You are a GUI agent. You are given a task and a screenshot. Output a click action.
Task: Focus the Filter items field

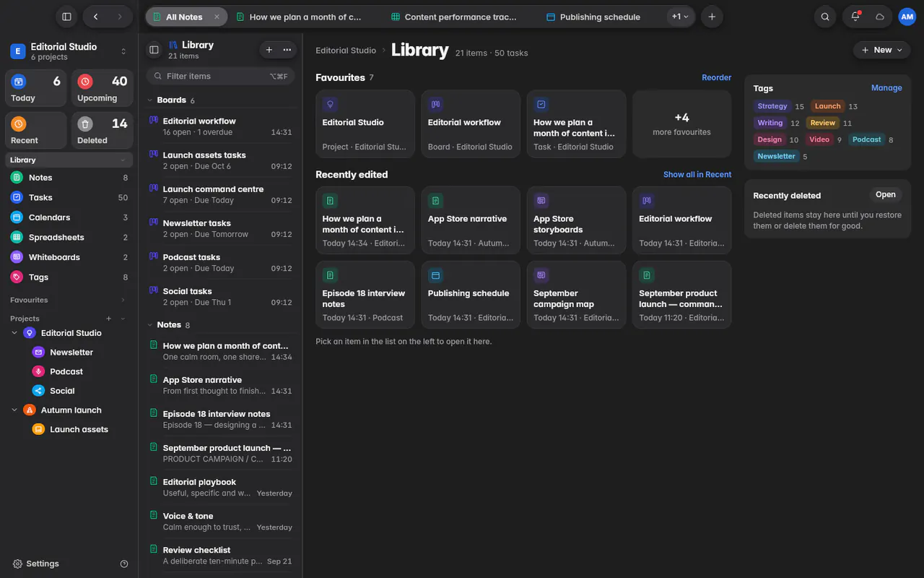click(221, 76)
